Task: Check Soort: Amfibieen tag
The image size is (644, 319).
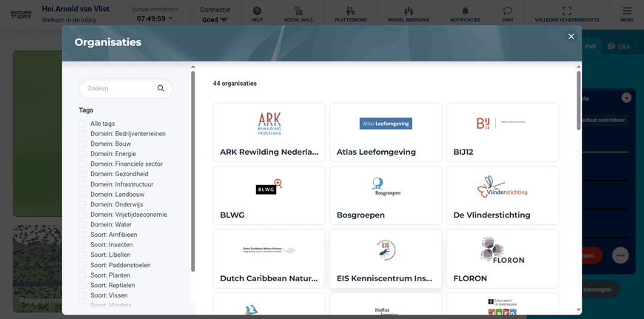Action: pyautogui.click(x=82, y=235)
